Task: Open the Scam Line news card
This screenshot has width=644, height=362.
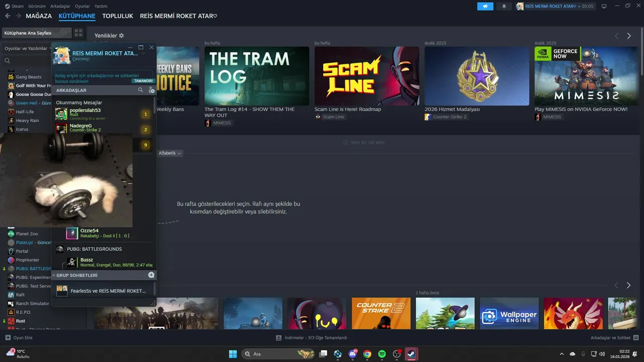Action: [367, 76]
